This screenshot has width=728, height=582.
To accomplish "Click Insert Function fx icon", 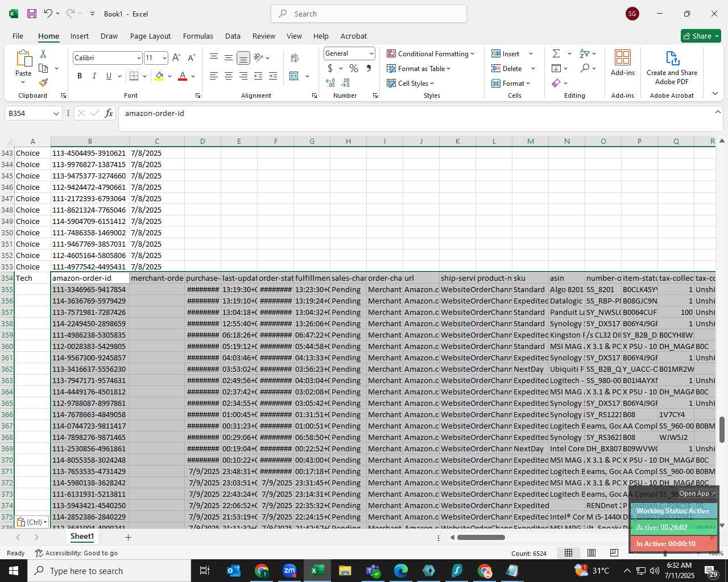I will click(x=109, y=114).
